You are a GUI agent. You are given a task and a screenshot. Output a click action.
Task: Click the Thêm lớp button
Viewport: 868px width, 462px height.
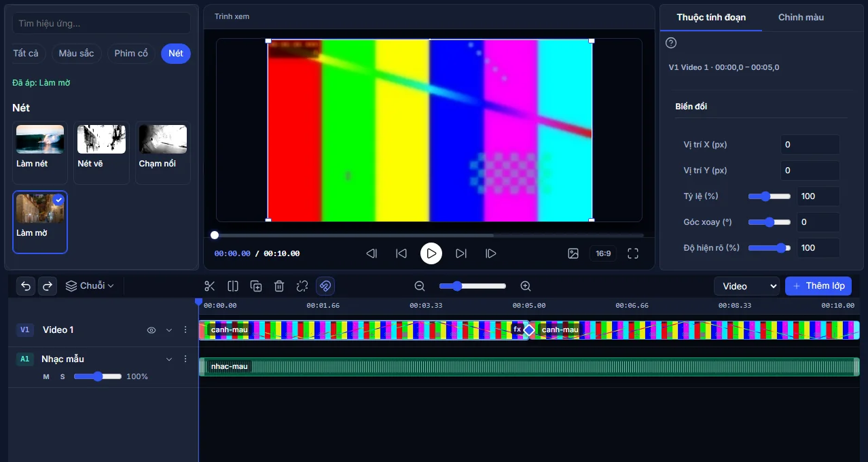818,286
